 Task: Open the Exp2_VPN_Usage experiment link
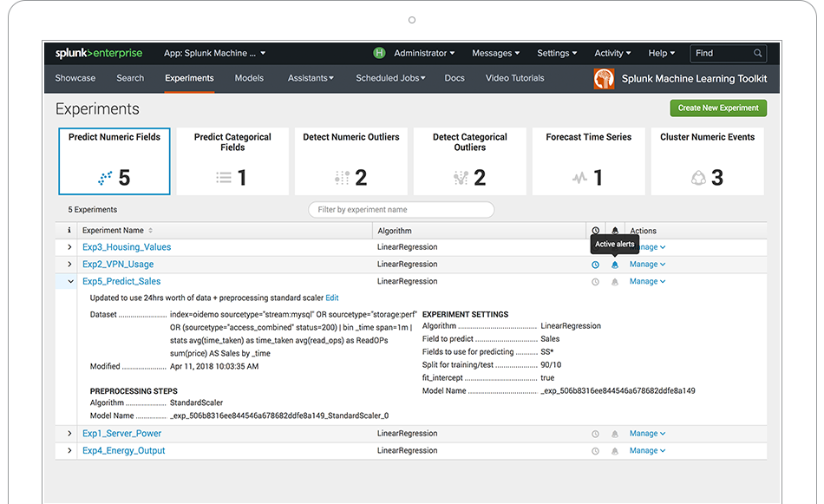118,265
